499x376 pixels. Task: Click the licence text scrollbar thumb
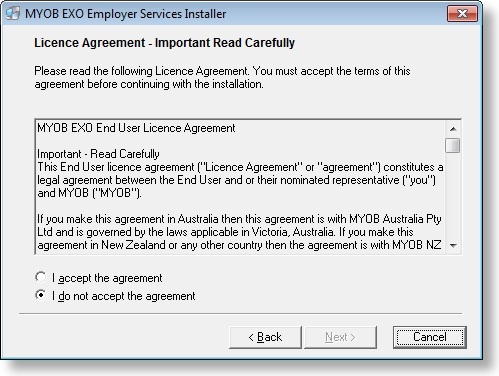click(x=453, y=145)
